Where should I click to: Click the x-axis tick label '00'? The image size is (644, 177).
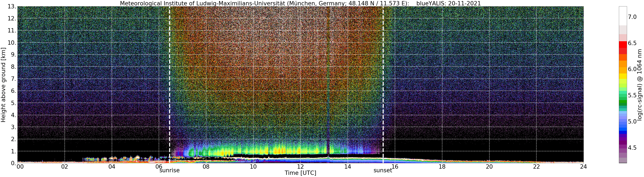point(20,167)
